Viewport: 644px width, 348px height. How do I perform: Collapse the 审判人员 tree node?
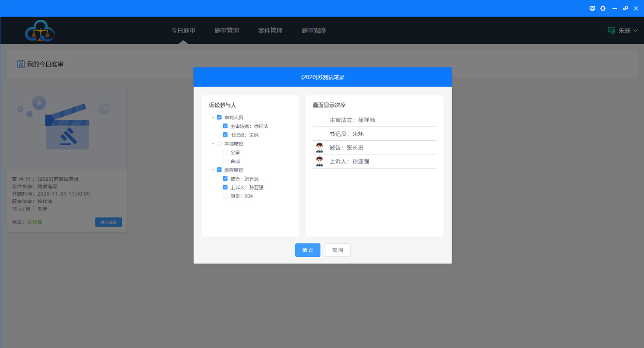coord(213,118)
